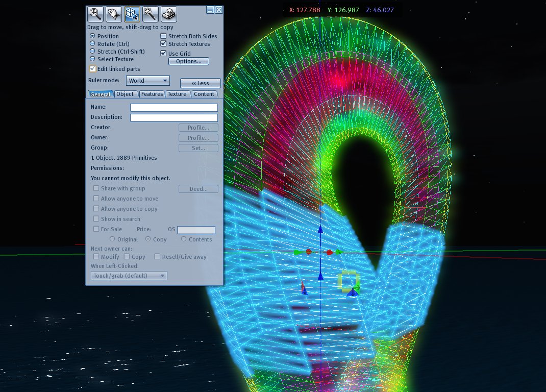Image resolution: width=546 pixels, height=392 pixels.
Task: Select the Edit cube tool
Action: [x=132, y=14]
